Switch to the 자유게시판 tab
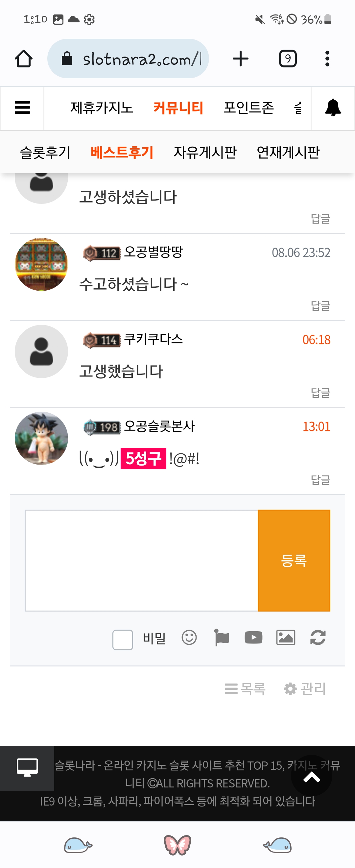Viewport: 355px width, 868px height. [205, 152]
